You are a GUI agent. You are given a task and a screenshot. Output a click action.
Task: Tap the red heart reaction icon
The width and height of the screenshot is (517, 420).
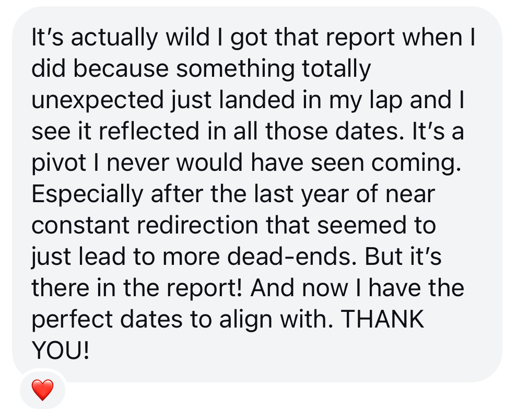(42, 390)
